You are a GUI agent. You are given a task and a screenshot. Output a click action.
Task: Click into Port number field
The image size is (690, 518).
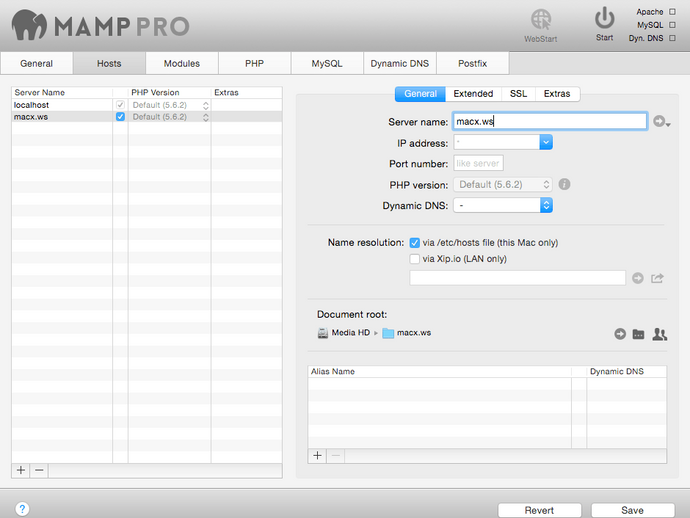tap(478, 163)
